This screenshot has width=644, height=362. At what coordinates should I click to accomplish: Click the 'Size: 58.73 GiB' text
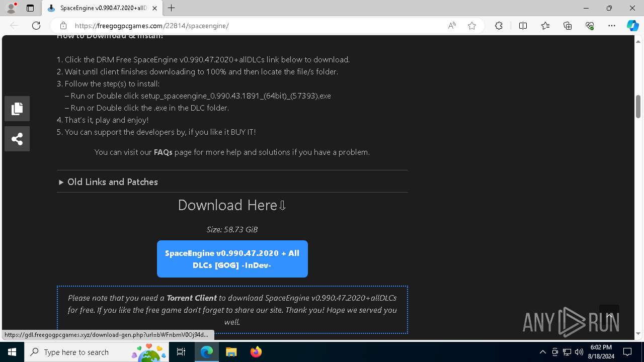(232, 229)
